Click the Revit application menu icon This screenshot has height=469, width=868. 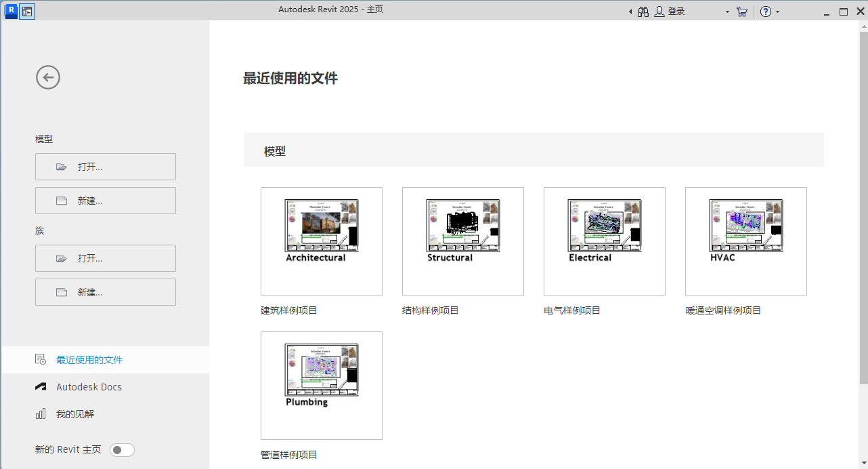click(x=10, y=11)
